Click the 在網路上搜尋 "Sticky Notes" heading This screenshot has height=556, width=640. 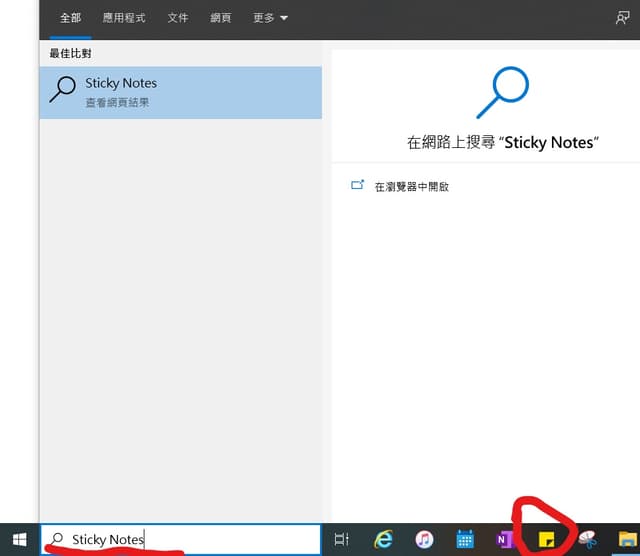[502, 142]
